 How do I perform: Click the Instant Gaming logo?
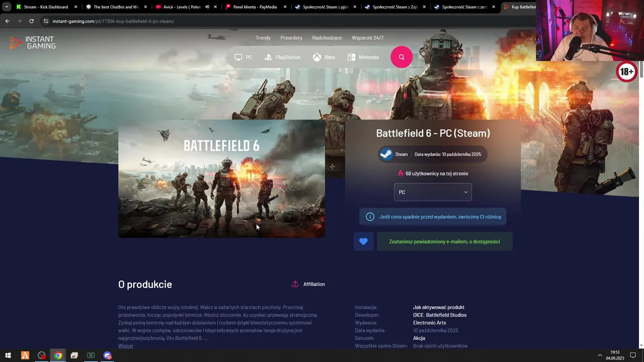[x=33, y=43]
